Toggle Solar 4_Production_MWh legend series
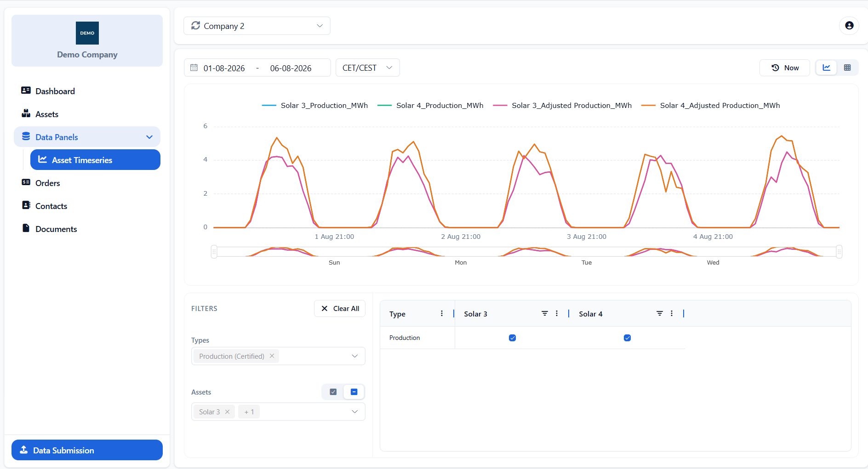The image size is (868, 469). click(430, 105)
